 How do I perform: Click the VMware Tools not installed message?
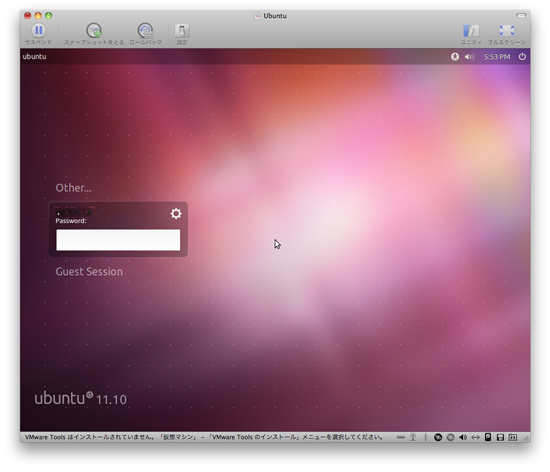pyautogui.click(x=203, y=437)
